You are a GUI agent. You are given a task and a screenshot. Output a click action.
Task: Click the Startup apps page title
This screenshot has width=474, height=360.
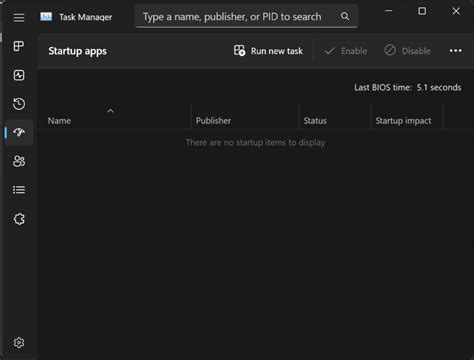coord(77,51)
